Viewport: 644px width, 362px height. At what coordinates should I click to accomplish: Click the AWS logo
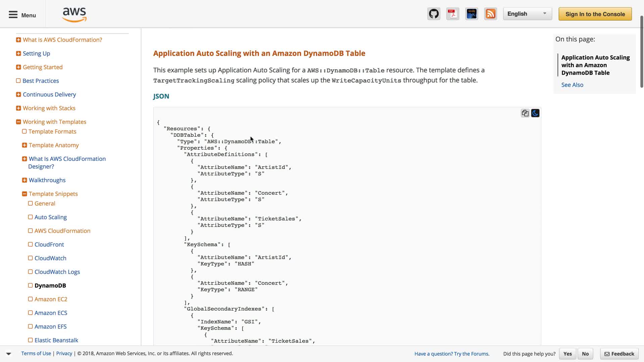74,14
